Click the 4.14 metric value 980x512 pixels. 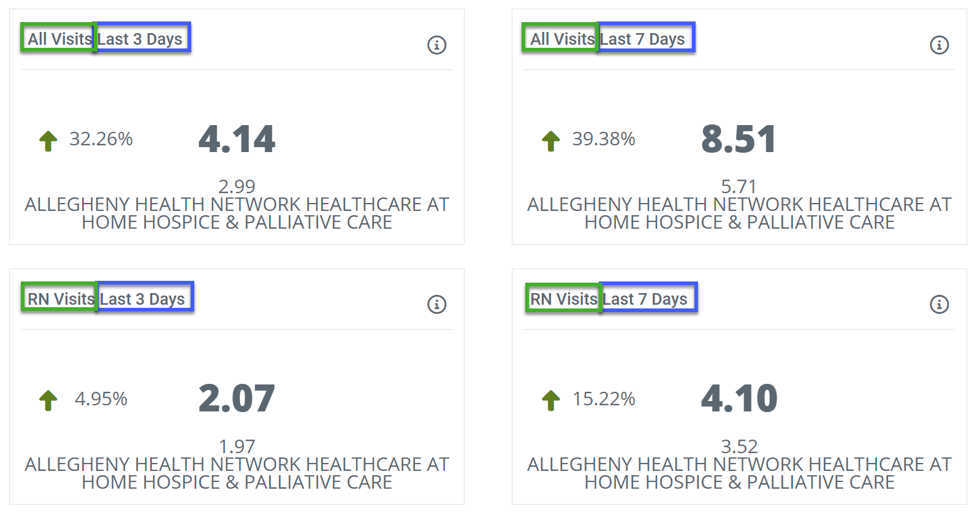[x=237, y=139]
